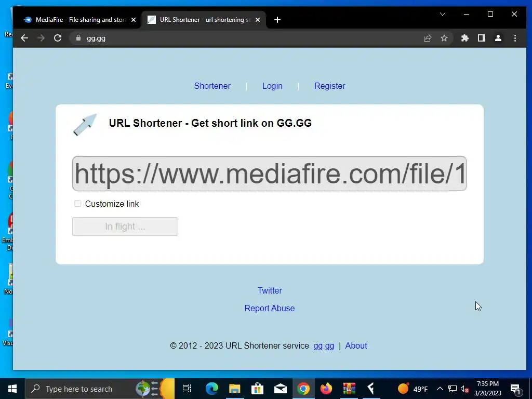Open the network icon in system tray

click(x=453, y=389)
